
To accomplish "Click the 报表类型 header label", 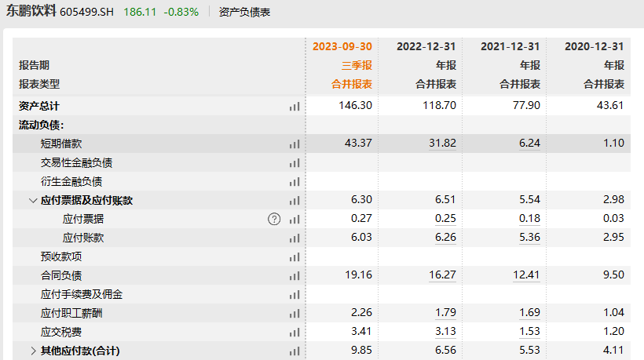I will tap(39, 84).
